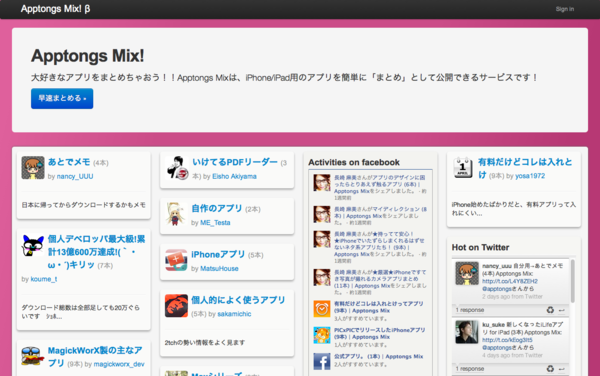
Task: Open 個人デベロッパ最大級 mix title
Action: click(x=96, y=252)
